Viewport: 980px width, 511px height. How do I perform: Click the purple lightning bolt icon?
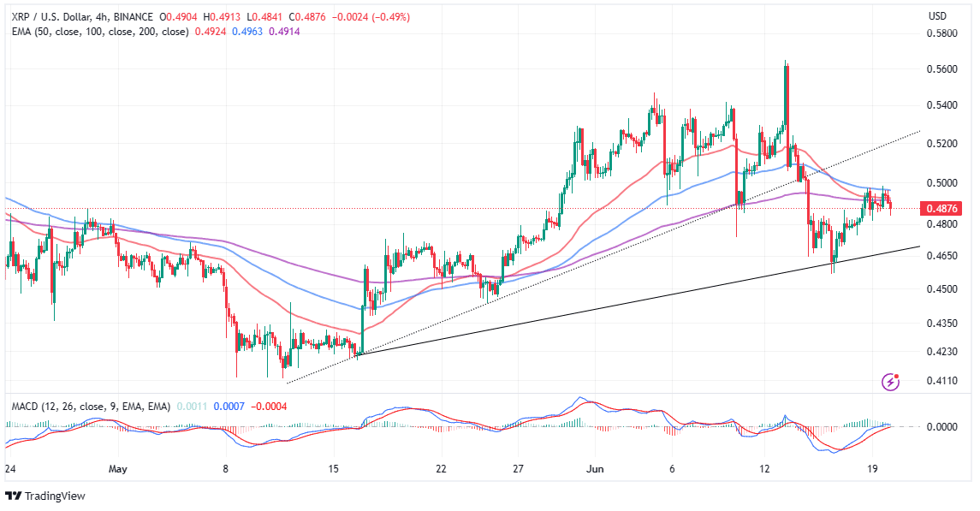(x=894, y=382)
